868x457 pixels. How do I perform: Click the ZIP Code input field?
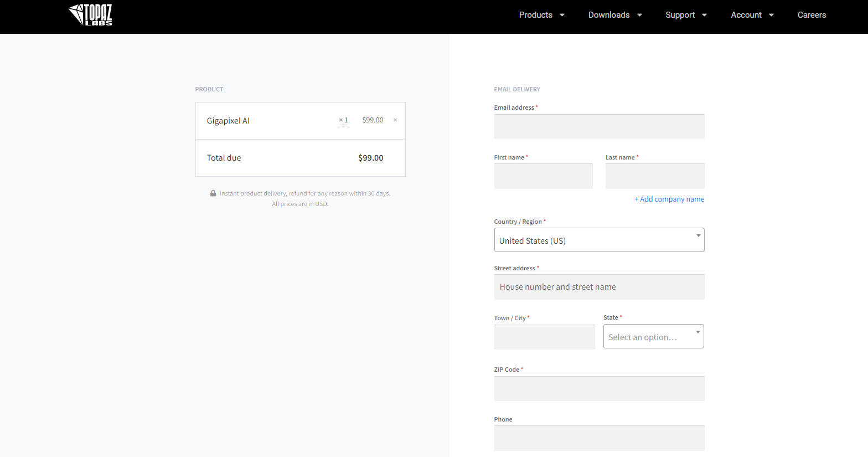pos(599,389)
